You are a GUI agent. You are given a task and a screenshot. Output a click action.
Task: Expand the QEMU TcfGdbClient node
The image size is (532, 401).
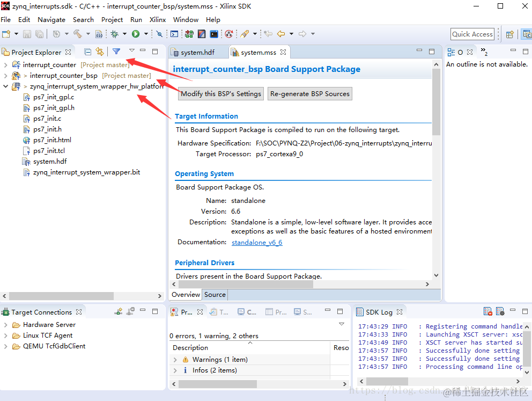[5, 346]
